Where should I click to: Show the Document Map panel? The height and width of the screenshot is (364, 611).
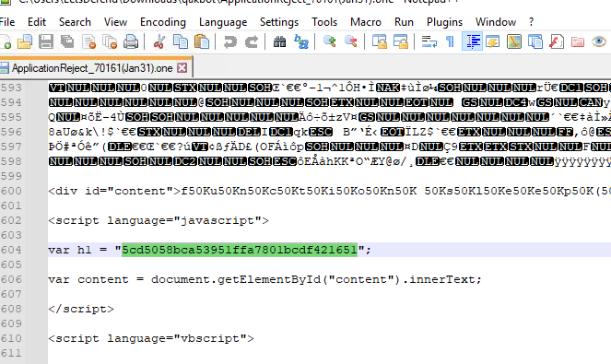pyautogui.click(x=514, y=41)
